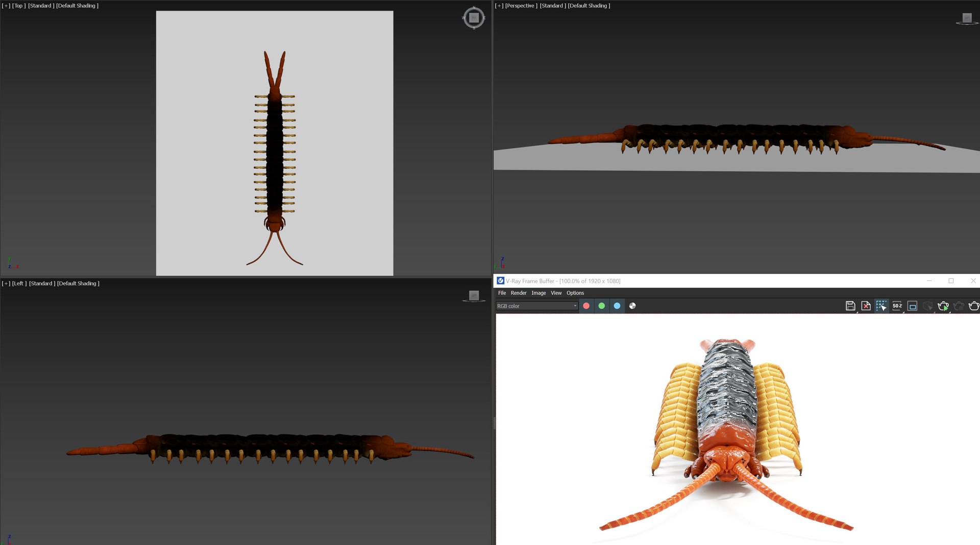Open the Options menu in frame buffer
Image resolution: width=980 pixels, height=545 pixels.
[x=575, y=293]
